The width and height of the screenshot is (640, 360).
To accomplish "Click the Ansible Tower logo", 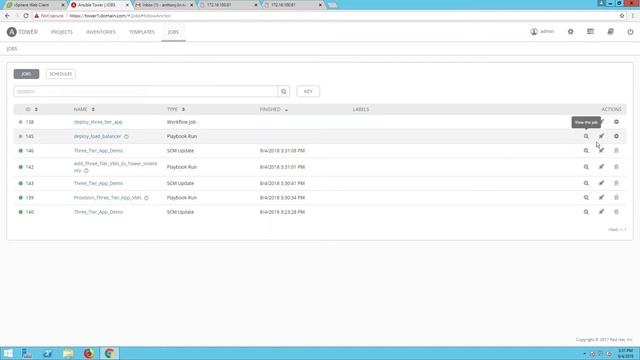I will (x=22, y=32).
